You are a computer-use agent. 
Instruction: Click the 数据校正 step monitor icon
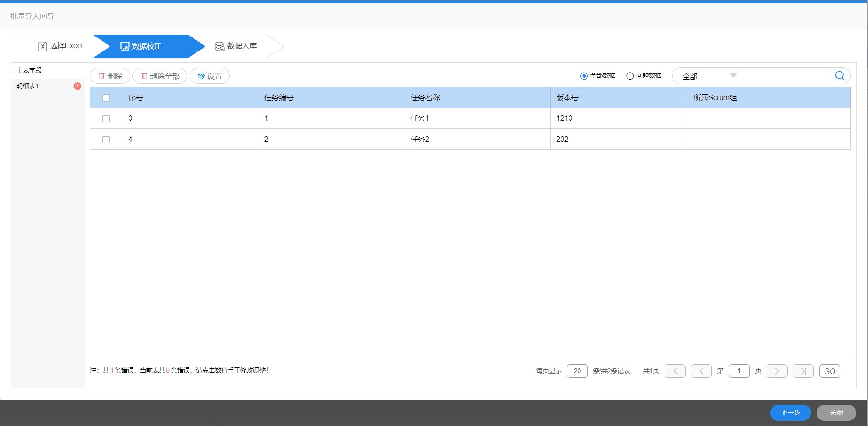(x=124, y=46)
